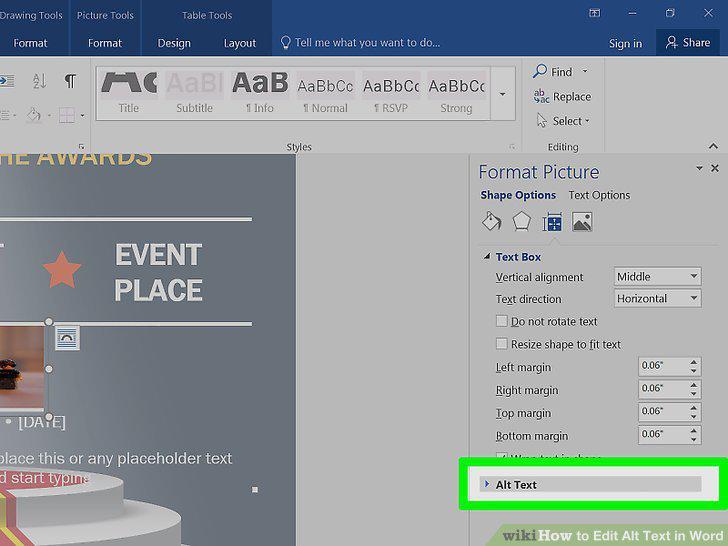Decrease Bottom margin with down arrow
Image resolution: width=728 pixels, height=546 pixels.
coord(694,439)
